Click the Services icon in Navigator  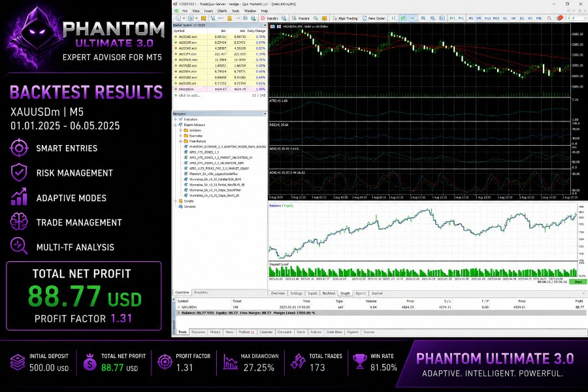(180, 206)
